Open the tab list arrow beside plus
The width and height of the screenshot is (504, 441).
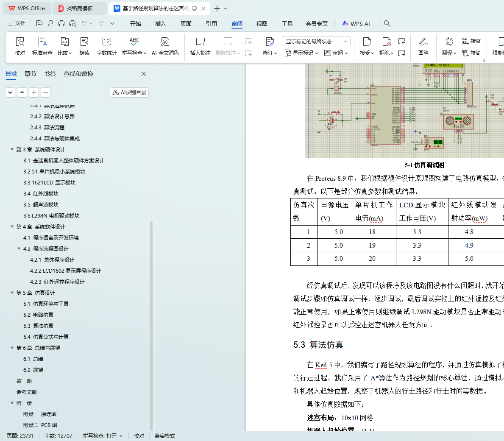pos(226,8)
